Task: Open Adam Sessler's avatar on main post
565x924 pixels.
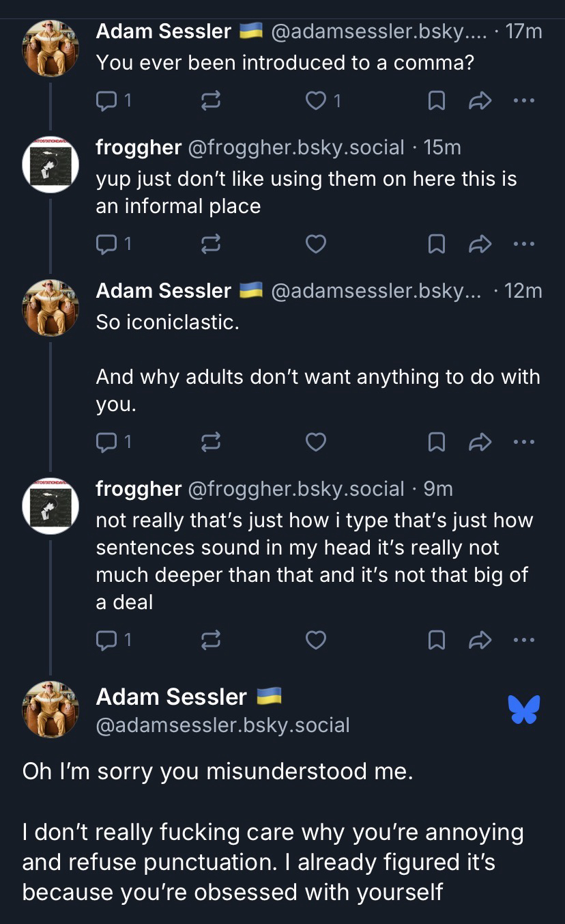Action: [x=50, y=709]
